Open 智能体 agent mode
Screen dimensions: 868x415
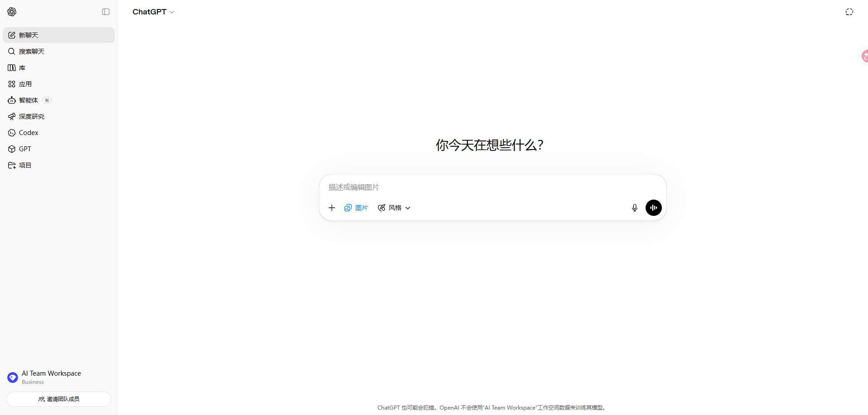click(x=59, y=100)
